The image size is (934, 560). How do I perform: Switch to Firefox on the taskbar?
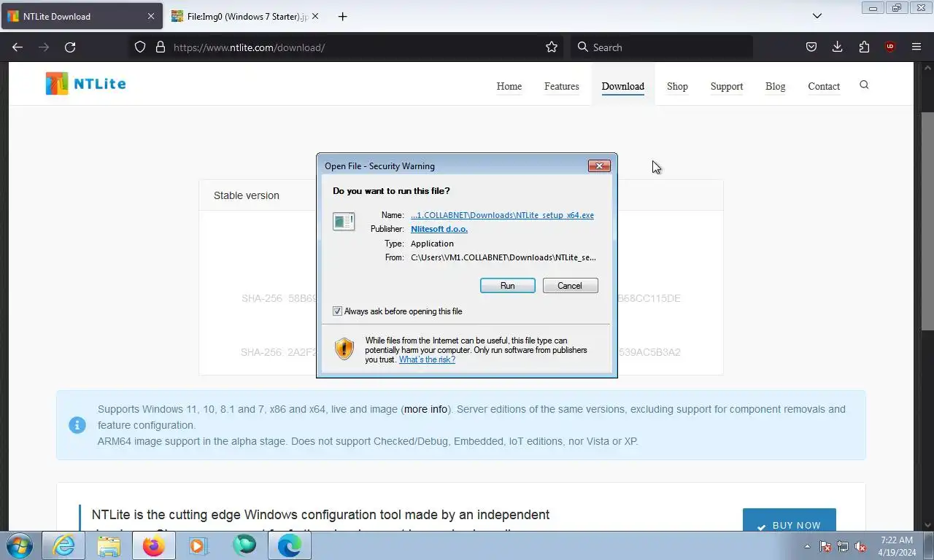pyautogui.click(x=153, y=545)
